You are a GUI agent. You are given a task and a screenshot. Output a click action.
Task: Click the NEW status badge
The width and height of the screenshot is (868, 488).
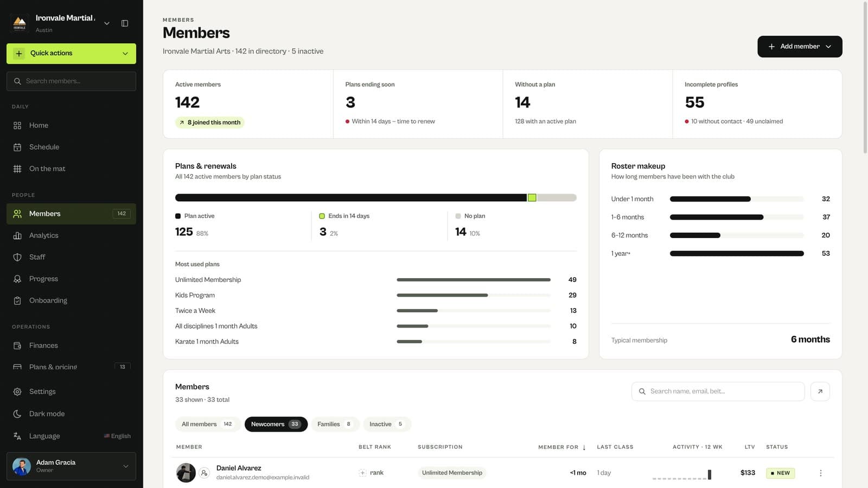[780, 473]
